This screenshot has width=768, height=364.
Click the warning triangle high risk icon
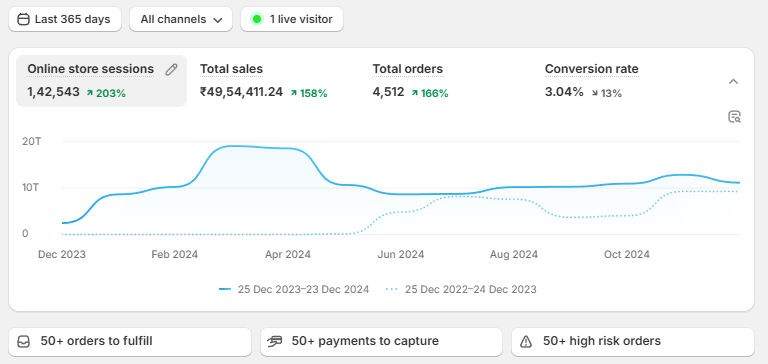pos(526,341)
